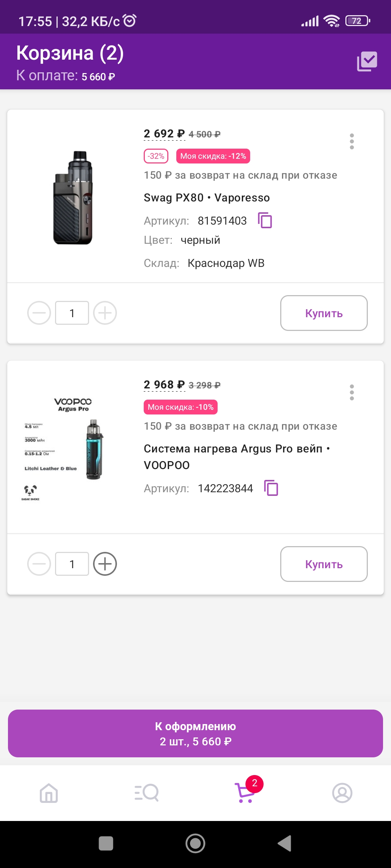The height and width of the screenshot is (868, 391).
Task: Go to the Home tab
Action: (49, 793)
